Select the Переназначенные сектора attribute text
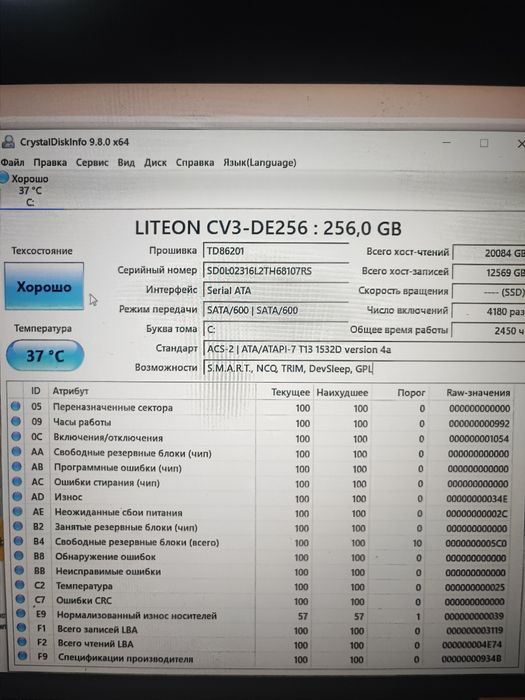This screenshot has width=525, height=700. point(112,408)
